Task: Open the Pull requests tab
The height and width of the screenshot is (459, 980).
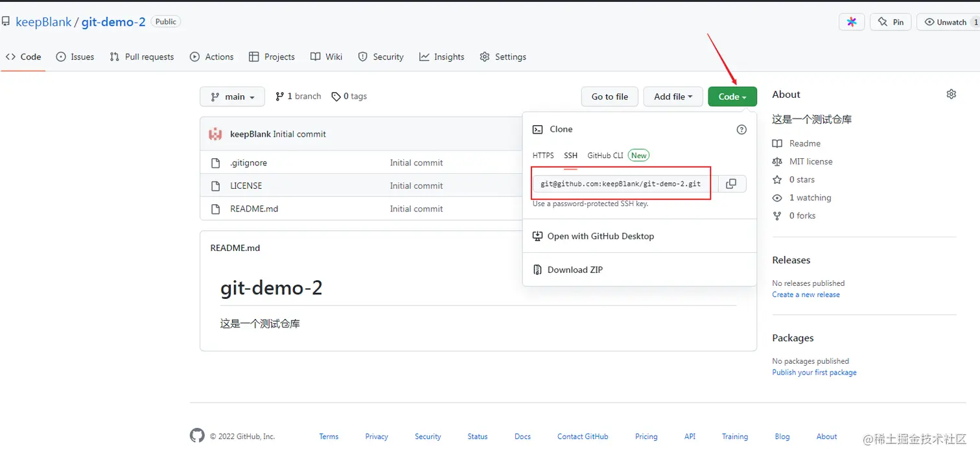Action: (x=142, y=57)
